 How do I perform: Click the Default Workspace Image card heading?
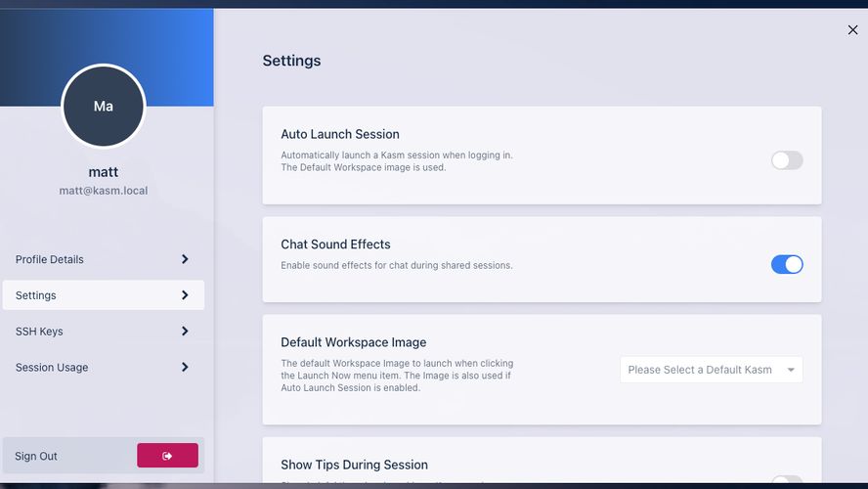[x=354, y=342]
